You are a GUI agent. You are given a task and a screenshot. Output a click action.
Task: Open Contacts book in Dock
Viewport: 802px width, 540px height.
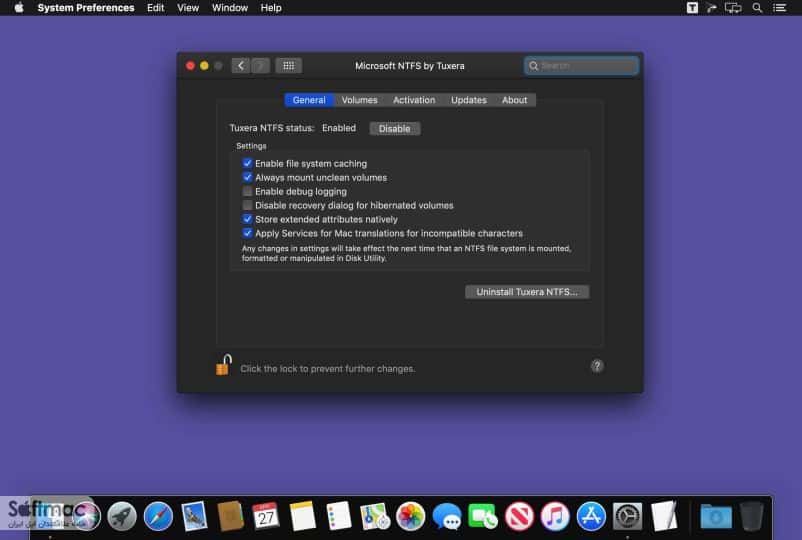click(x=230, y=516)
